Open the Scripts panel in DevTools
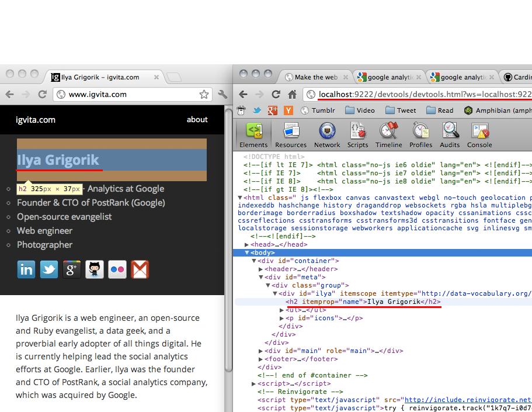The width and height of the screenshot is (532, 412). point(357,135)
